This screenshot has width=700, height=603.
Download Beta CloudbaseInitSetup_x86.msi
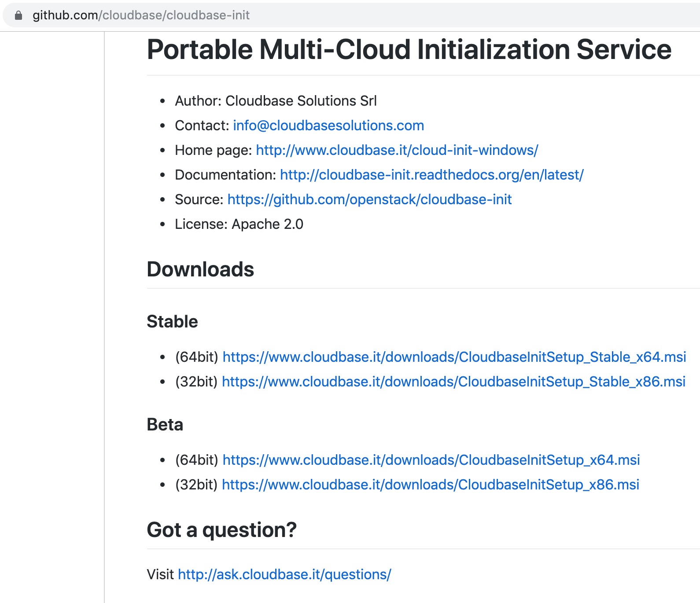pyautogui.click(x=431, y=485)
